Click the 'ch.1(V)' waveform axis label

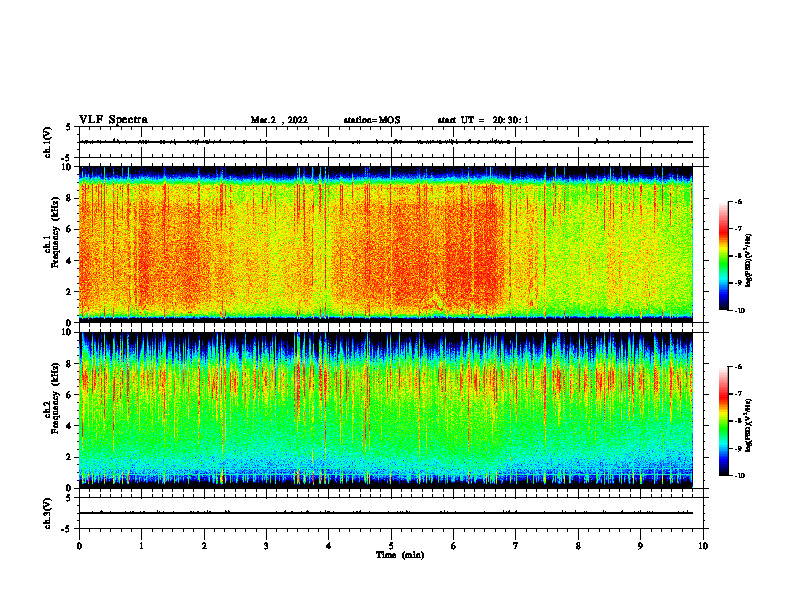coord(48,142)
